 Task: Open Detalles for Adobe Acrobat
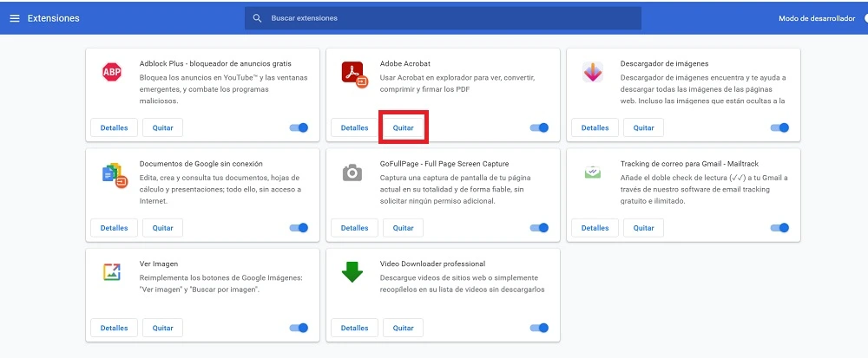[x=354, y=127]
